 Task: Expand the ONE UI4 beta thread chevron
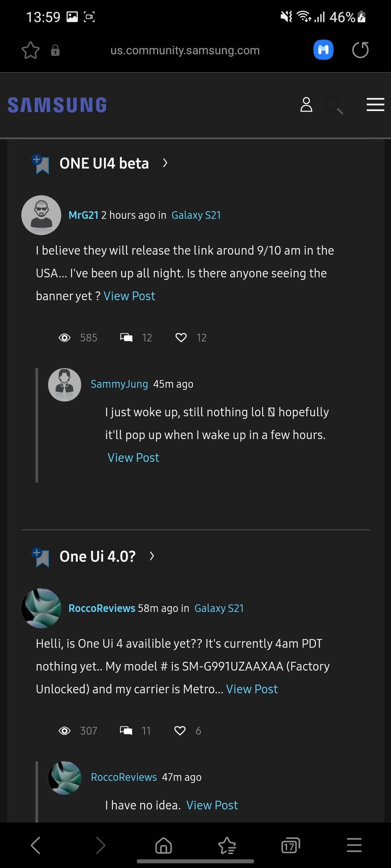pyautogui.click(x=165, y=163)
